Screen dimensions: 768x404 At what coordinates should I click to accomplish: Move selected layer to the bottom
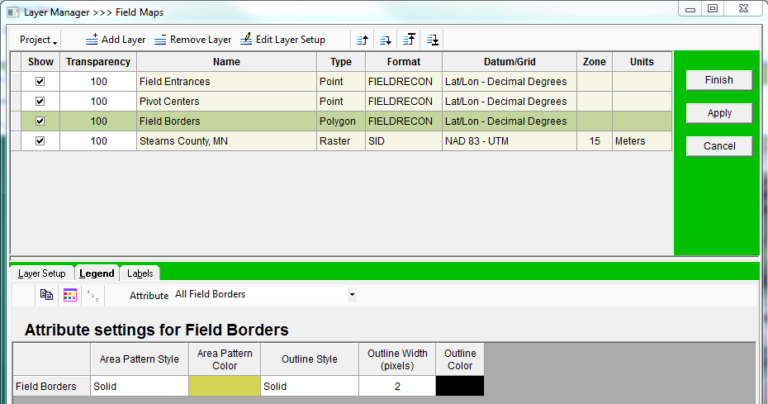pos(432,40)
